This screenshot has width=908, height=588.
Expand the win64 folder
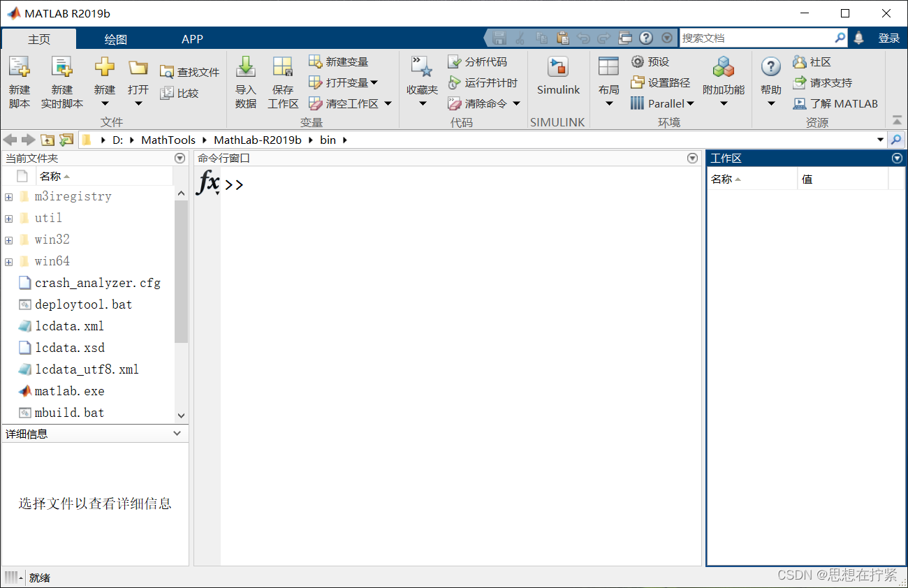point(8,262)
